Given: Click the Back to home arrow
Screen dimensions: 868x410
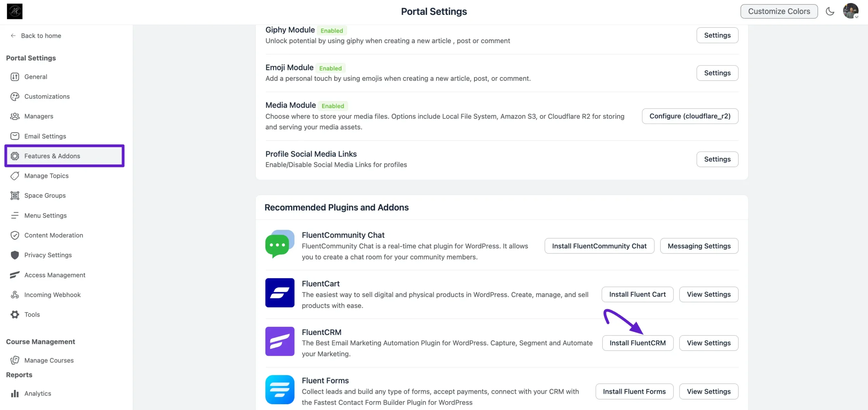Looking at the screenshot, I should pos(13,36).
